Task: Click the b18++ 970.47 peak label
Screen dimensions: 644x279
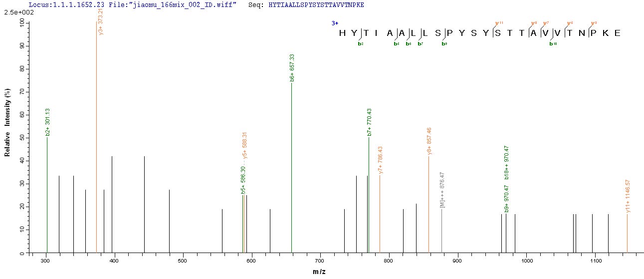Action: pos(507,162)
